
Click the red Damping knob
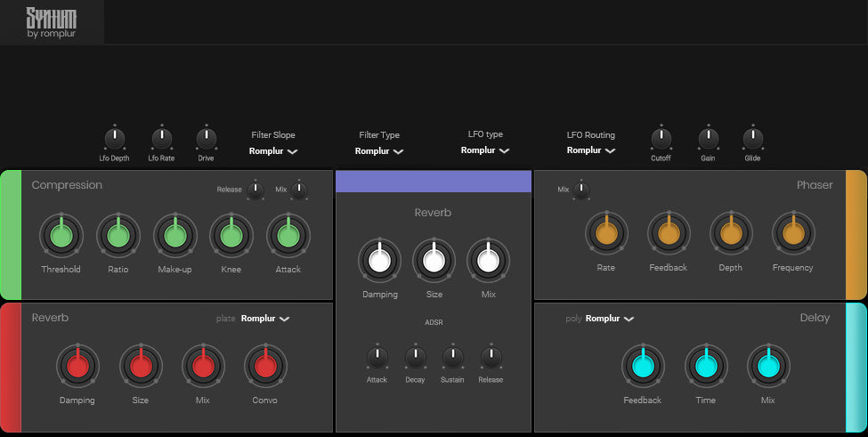point(77,366)
